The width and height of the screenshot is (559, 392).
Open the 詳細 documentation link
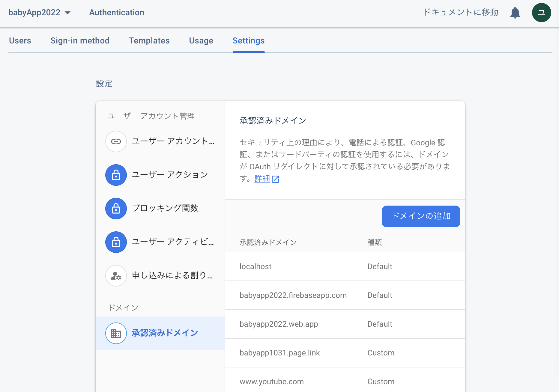[262, 179]
